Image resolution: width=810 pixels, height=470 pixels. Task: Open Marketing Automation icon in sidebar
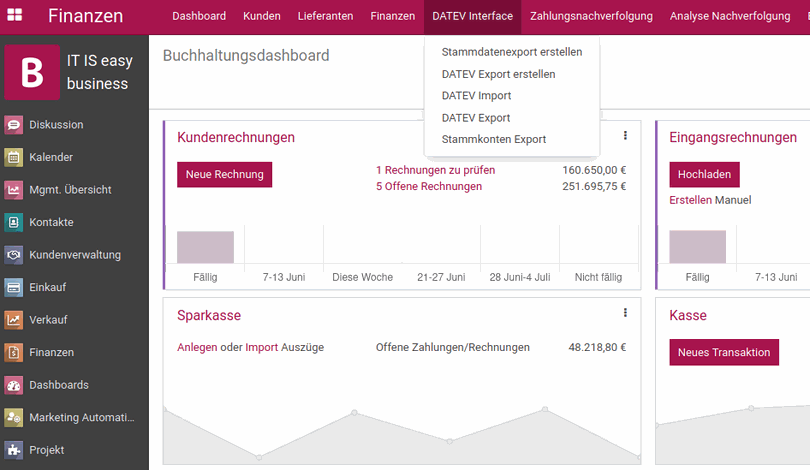click(13, 418)
